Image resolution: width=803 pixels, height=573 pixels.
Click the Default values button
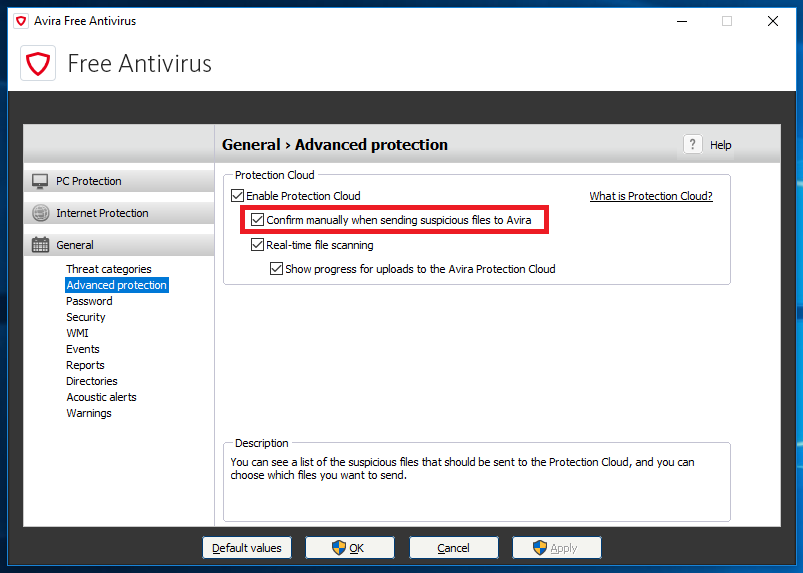click(247, 548)
